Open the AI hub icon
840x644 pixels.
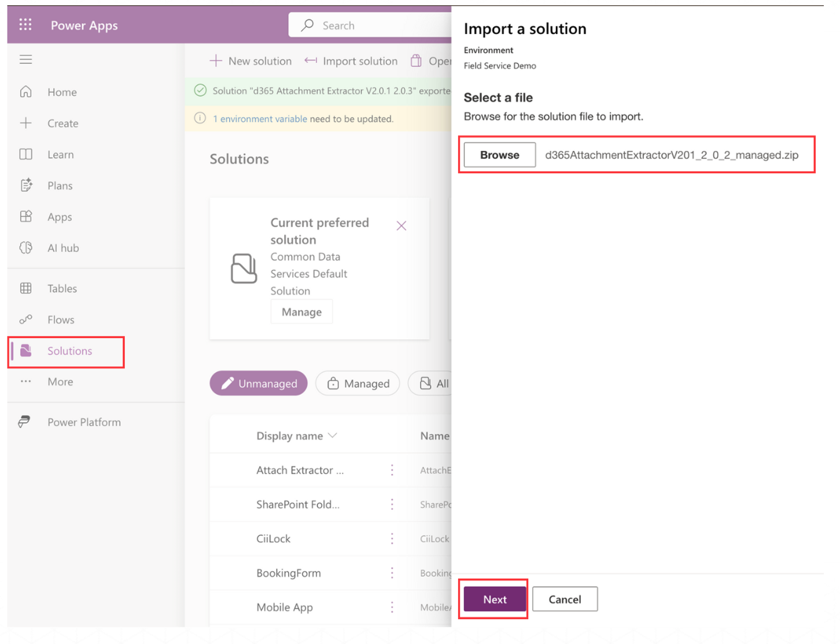pyautogui.click(x=25, y=248)
